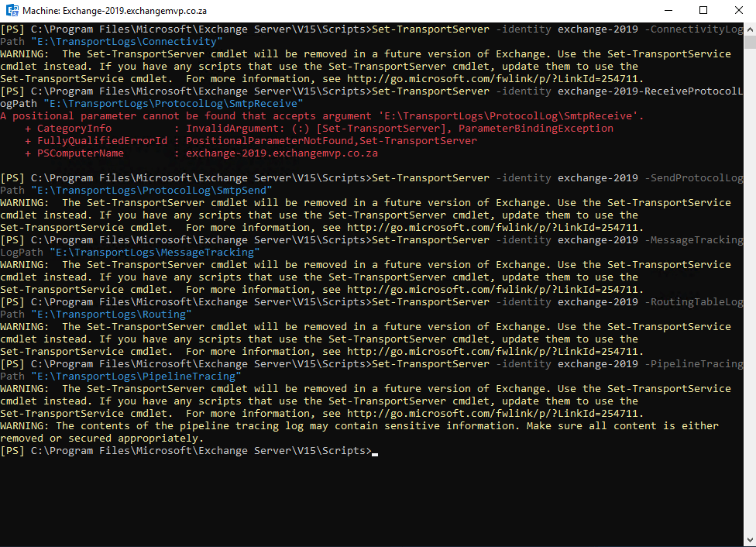Click the vertical scrollbar thumb
Screen dimensions: 756x547
point(750,42)
